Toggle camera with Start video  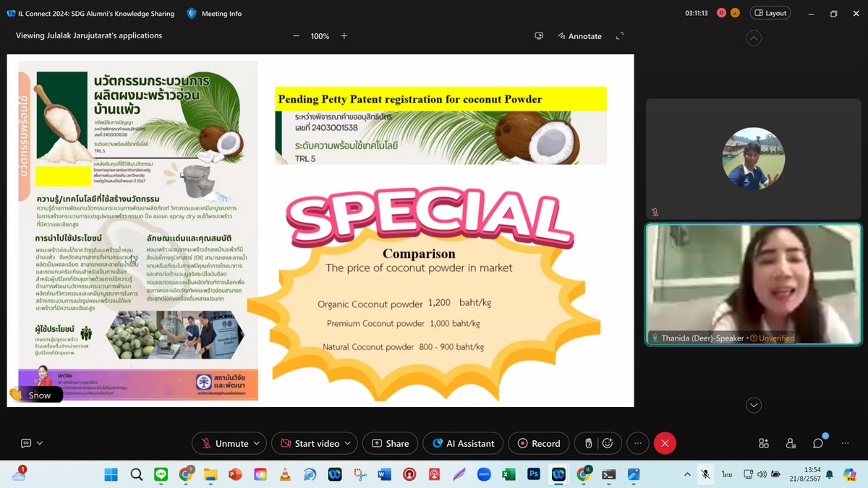pyautogui.click(x=310, y=443)
